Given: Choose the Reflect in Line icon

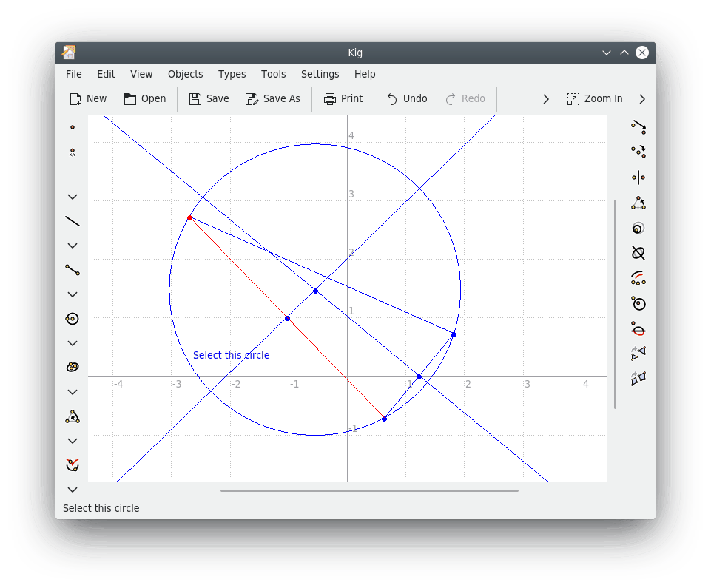Looking at the screenshot, I should point(638,178).
